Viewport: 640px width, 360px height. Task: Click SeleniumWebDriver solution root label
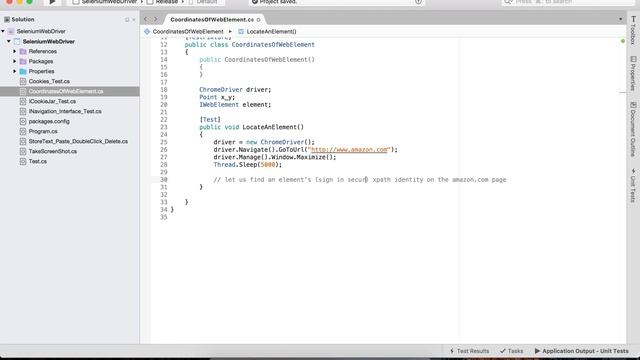41,31
